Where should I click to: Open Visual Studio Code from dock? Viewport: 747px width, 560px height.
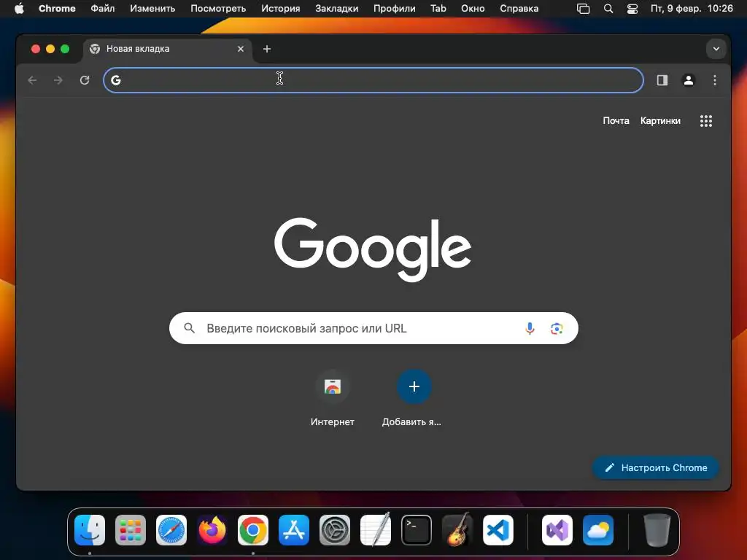(498, 530)
